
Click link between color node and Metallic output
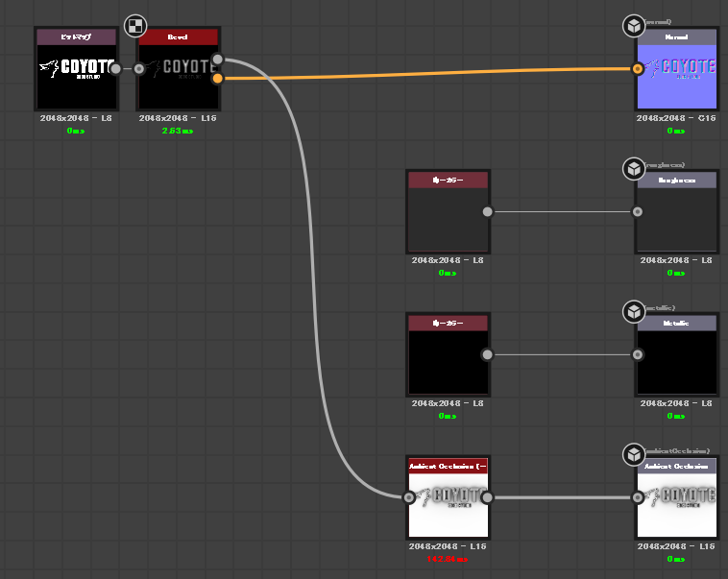[x=562, y=354]
